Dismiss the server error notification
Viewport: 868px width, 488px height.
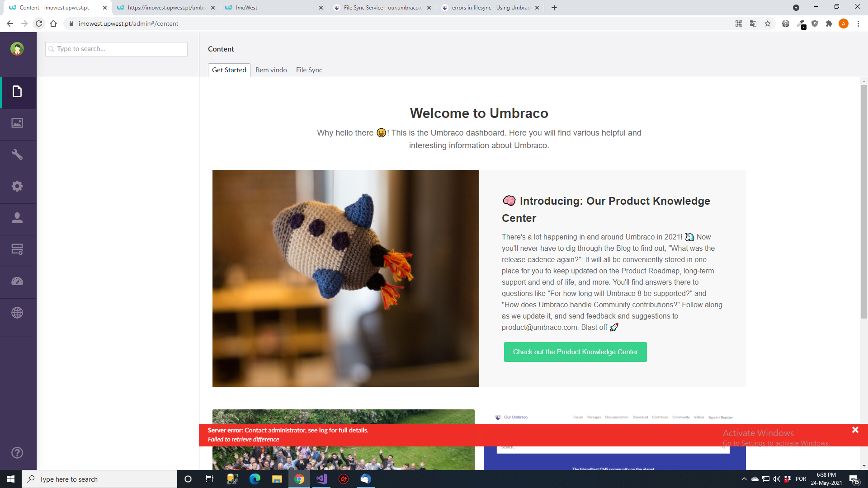pyautogui.click(x=855, y=430)
